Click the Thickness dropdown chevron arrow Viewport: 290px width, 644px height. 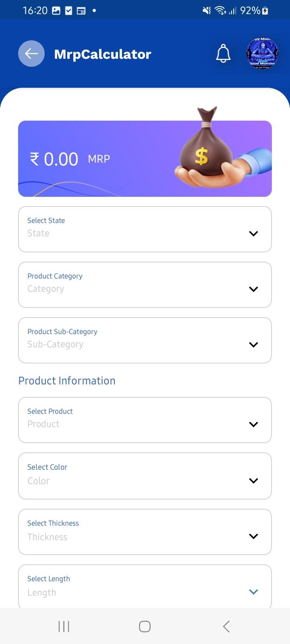coord(253,536)
